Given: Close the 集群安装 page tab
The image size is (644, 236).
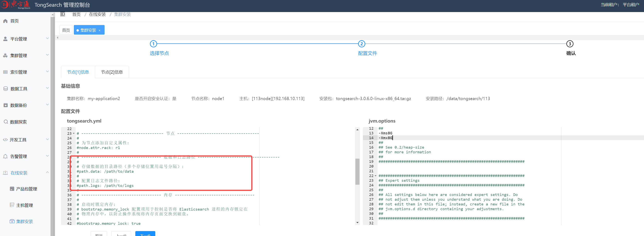Looking at the screenshot, I should click(x=100, y=30).
